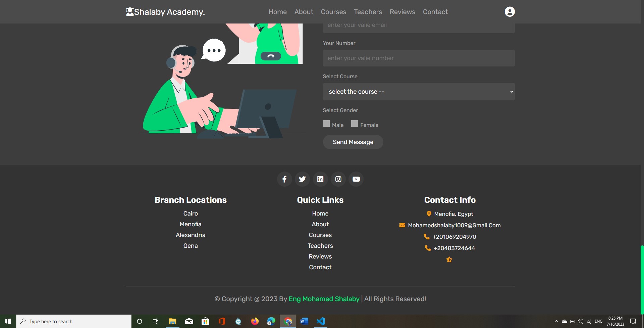Check the Male gender checkbox

click(326, 124)
